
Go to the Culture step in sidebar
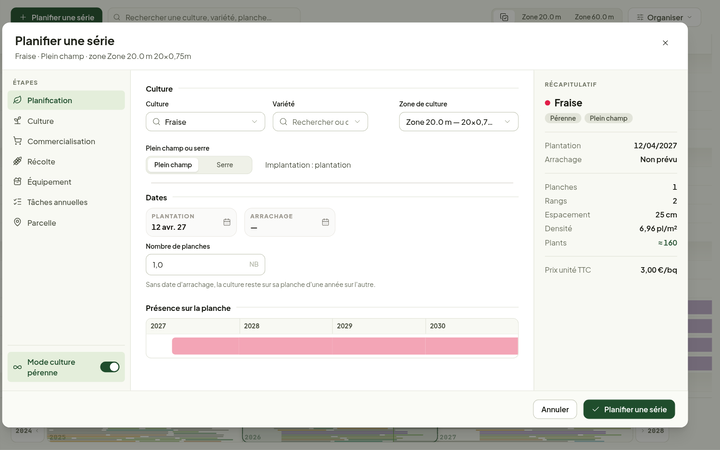pos(66,121)
